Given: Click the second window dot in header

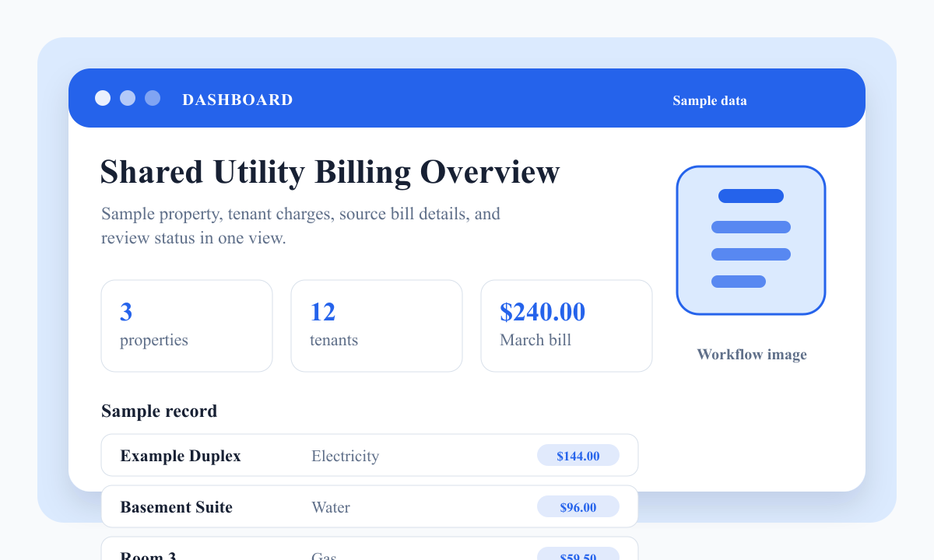Looking at the screenshot, I should pos(128,98).
